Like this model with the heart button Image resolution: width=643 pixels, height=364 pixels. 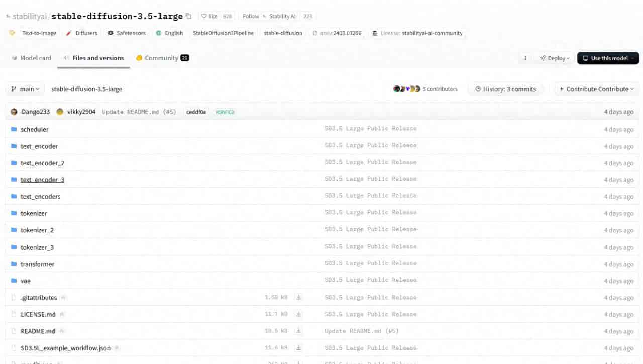click(x=209, y=16)
